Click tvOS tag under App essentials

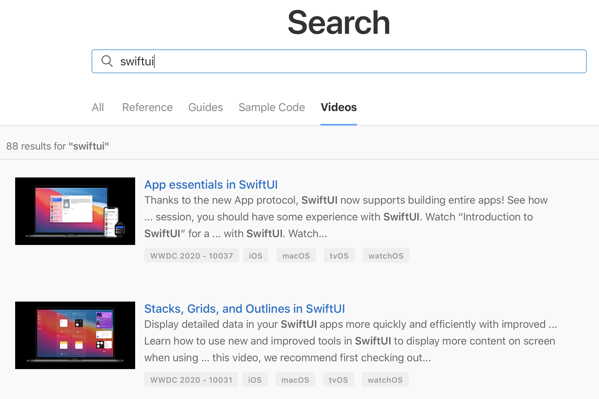click(339, 256)
